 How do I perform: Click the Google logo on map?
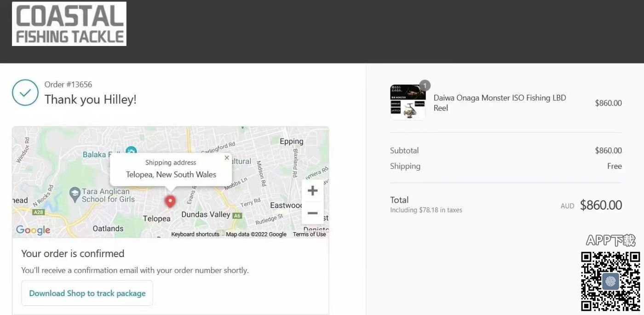[33, 230]
